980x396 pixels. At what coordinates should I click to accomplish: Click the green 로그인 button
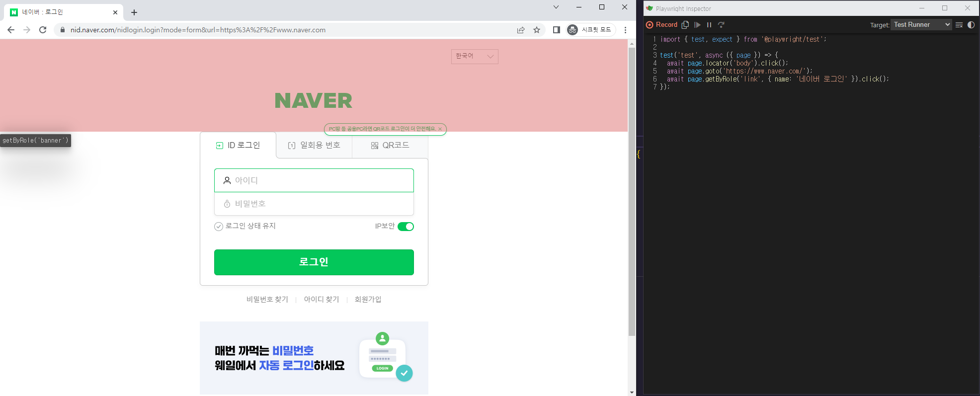tap(314, 262)
